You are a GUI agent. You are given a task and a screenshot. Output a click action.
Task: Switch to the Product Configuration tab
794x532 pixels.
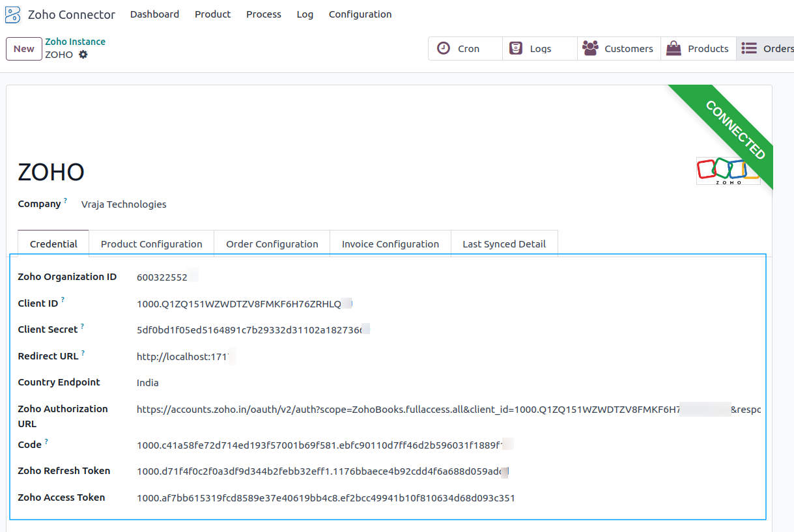pos(152,244)
